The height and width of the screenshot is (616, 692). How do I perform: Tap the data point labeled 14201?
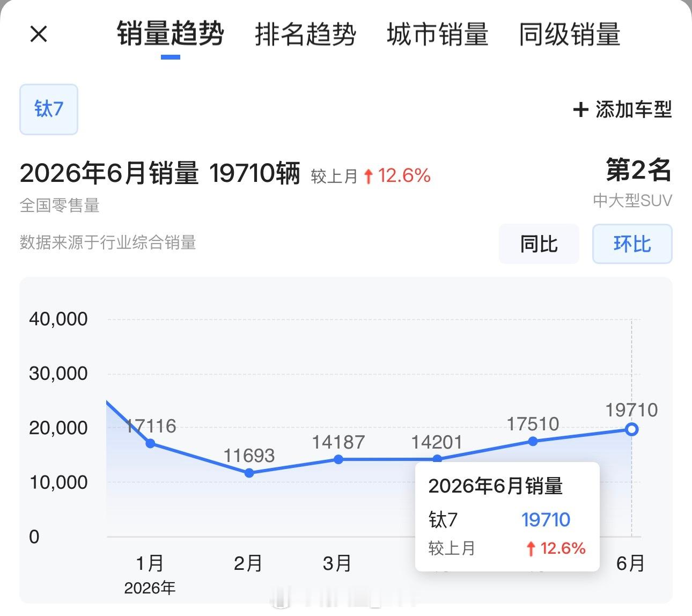[x=437, y=459]
